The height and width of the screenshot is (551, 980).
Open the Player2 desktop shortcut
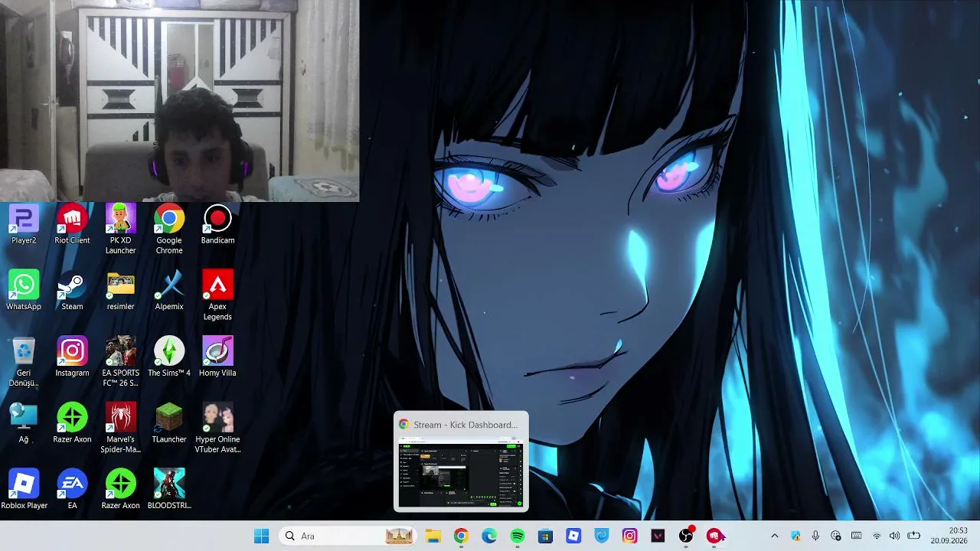(x=24, y=225)
